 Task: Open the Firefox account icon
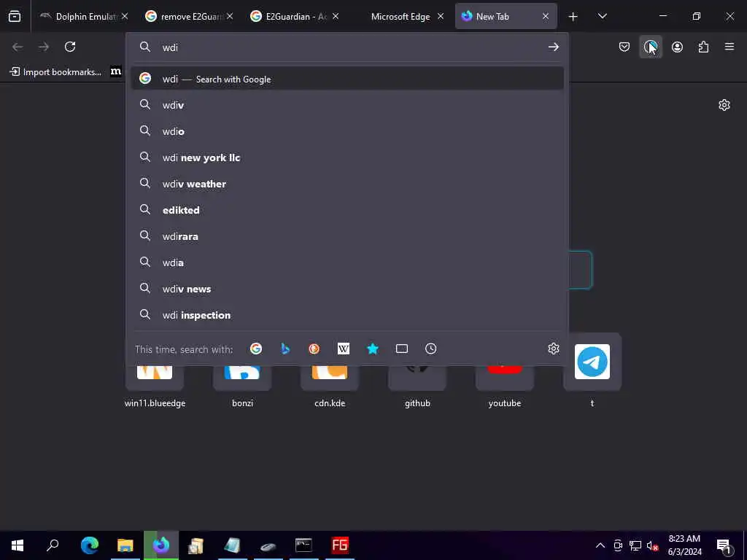point(677,47)
